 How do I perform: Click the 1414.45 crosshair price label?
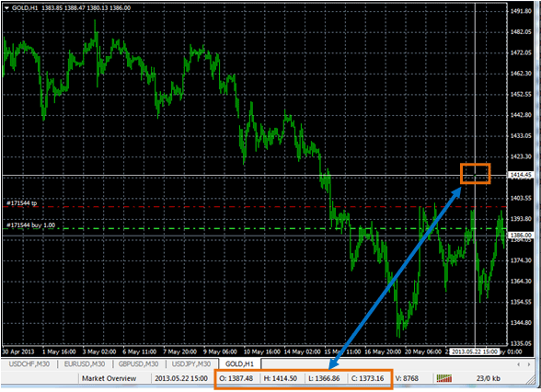click(521, 175)
